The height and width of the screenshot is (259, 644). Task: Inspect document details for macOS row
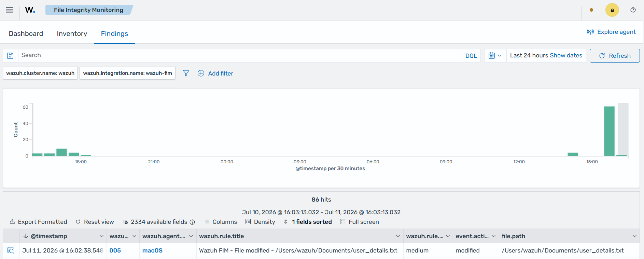point(11,250)
